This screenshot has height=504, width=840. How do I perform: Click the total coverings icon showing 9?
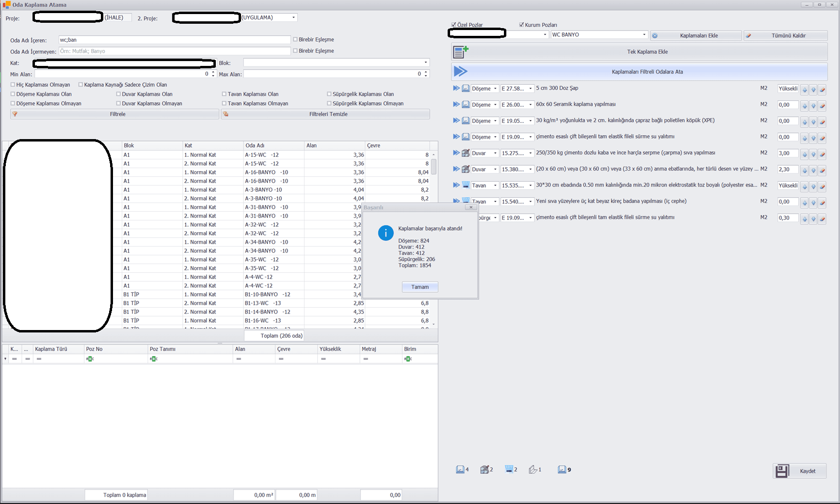click(x=562, y=469)
